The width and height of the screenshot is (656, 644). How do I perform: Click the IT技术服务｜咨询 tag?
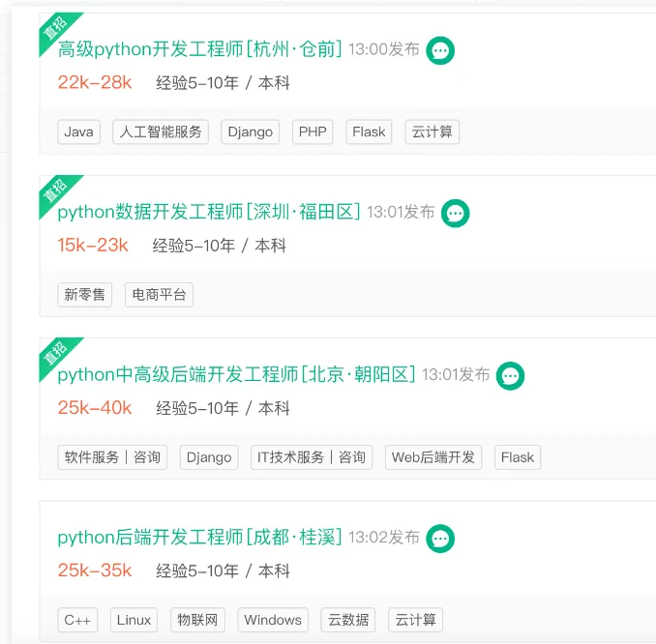(312, 457)
